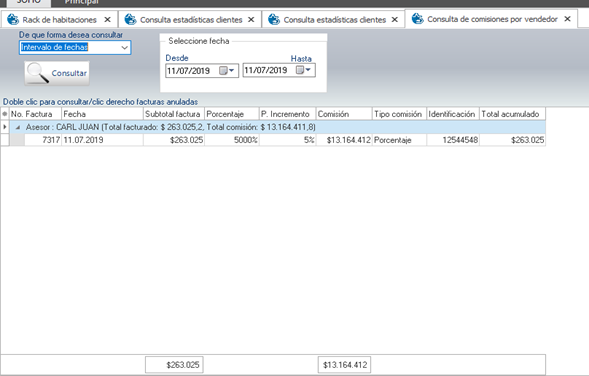Click the $13.164.412 commission cell in the row

coord(344,140)
